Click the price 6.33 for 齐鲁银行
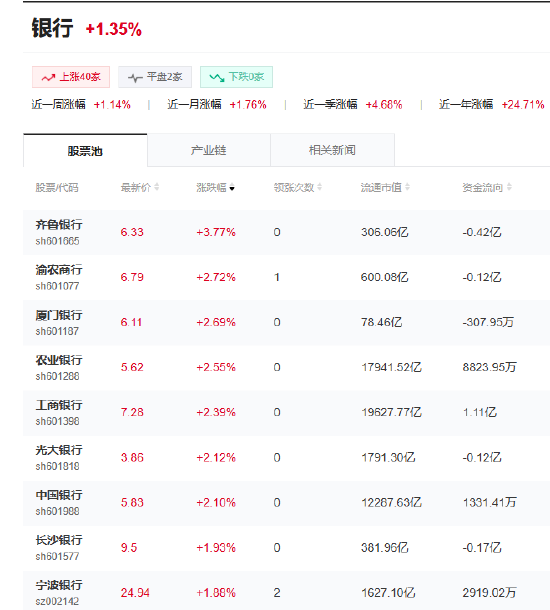Image resolution: width=550 pixels, height=610 pixels. pyautogui.click(x=132, y=232)
